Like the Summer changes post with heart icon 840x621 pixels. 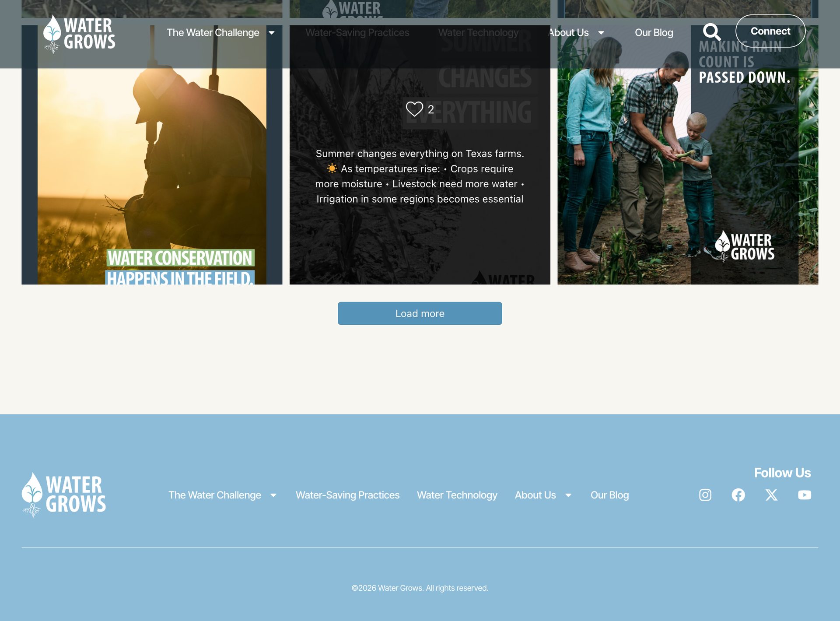(414, 109)
